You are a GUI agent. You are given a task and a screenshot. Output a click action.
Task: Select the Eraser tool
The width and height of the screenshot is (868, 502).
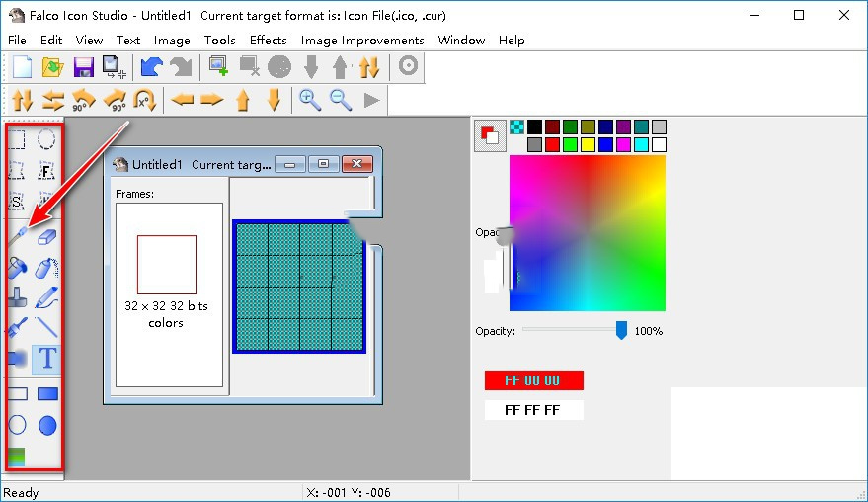pos(47,236)
